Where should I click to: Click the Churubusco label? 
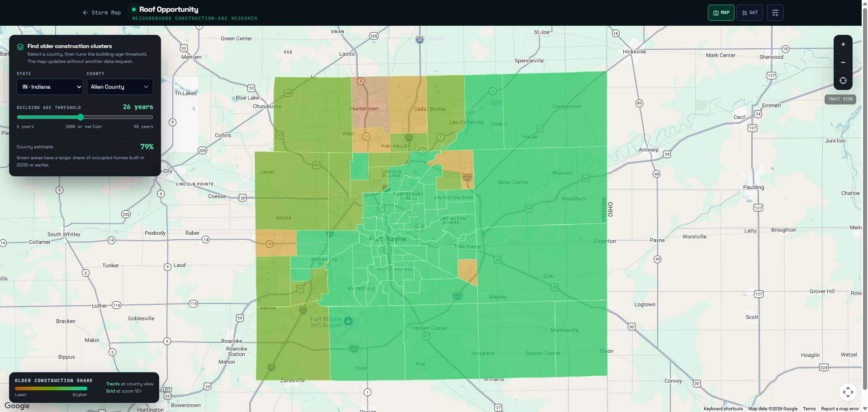(x=267, y=106)
